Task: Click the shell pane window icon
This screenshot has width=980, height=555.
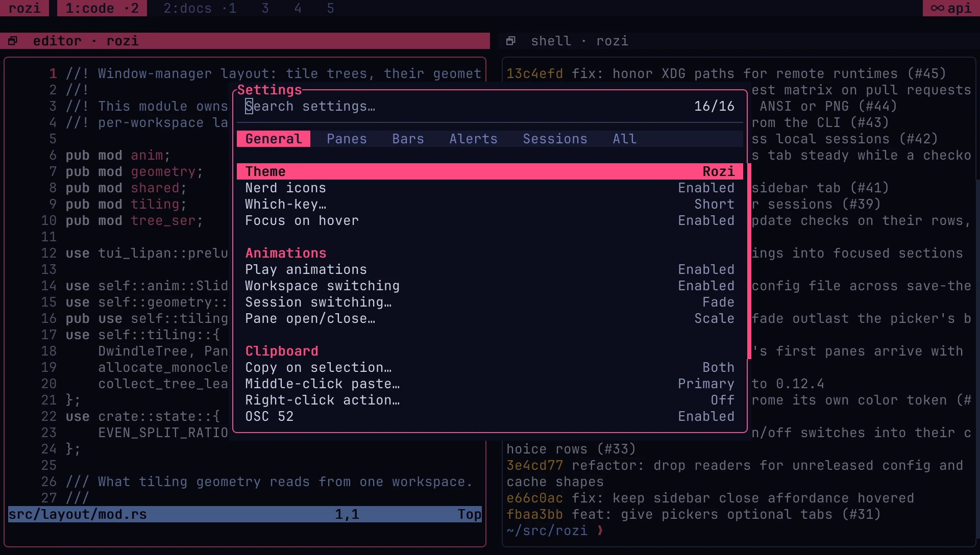Action: pyautogui.click(x=511, y=41)
